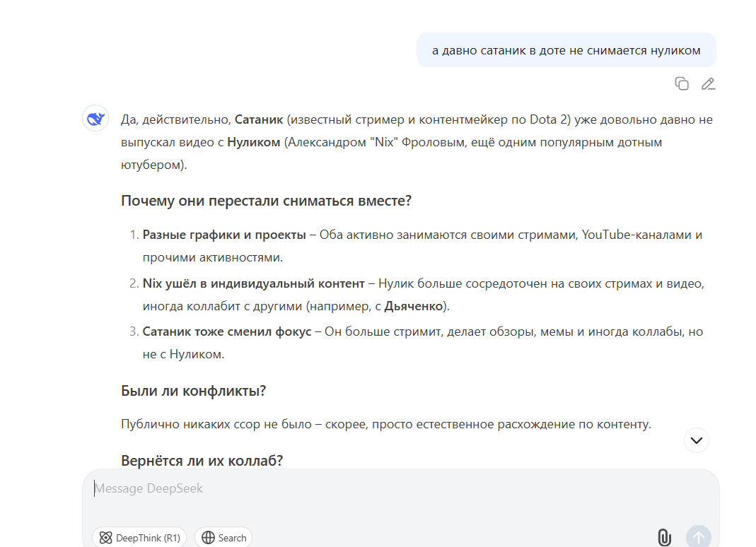Viewport: 756px width, 547px height.
Task: Copy the user's question using the copy icon
Action: point(682,83)
